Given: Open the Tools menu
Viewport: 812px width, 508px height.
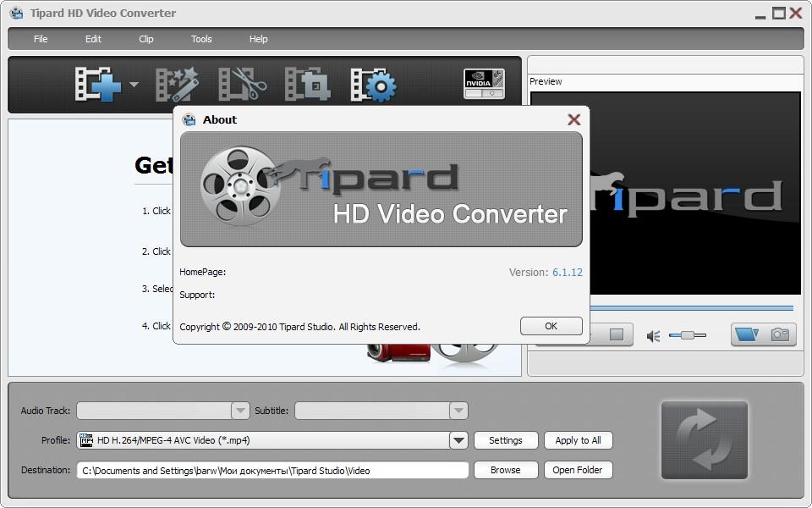Looking at the screenshot, I should coord(201,39).
